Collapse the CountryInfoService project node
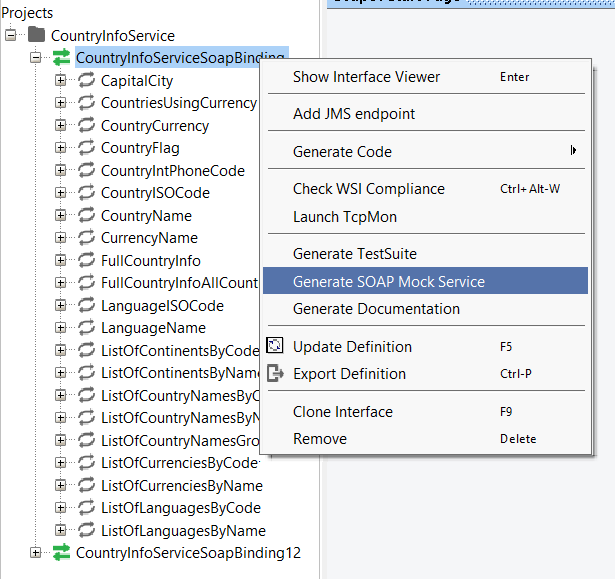 pyautogui.click(x=11, y=35)
